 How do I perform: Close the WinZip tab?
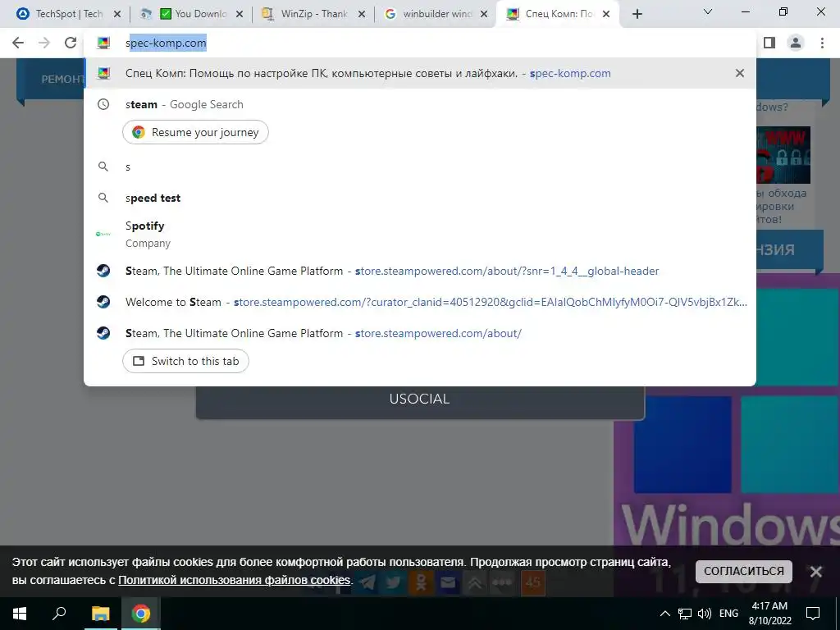tap(362, 15)
